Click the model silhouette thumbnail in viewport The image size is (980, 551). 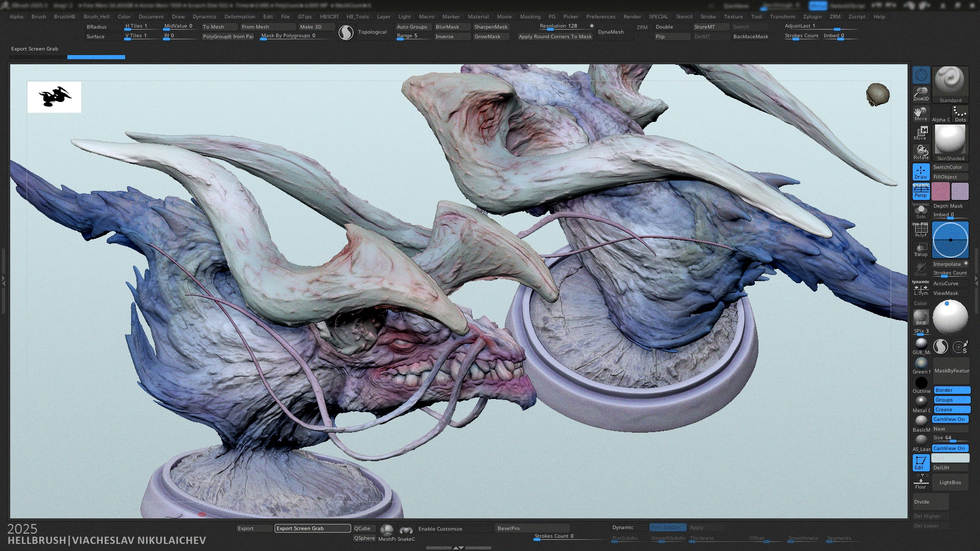[54, 97]
